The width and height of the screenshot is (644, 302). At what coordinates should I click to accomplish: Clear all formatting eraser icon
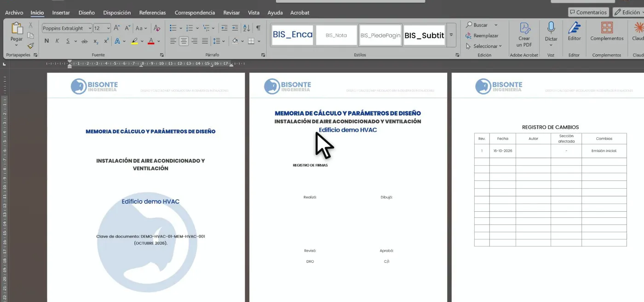tap(157, 28)
